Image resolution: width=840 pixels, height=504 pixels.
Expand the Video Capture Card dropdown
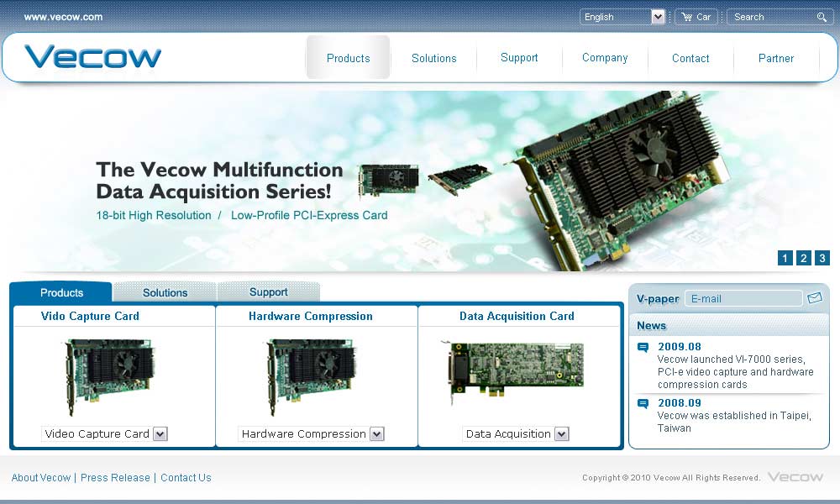pos(160,433)
